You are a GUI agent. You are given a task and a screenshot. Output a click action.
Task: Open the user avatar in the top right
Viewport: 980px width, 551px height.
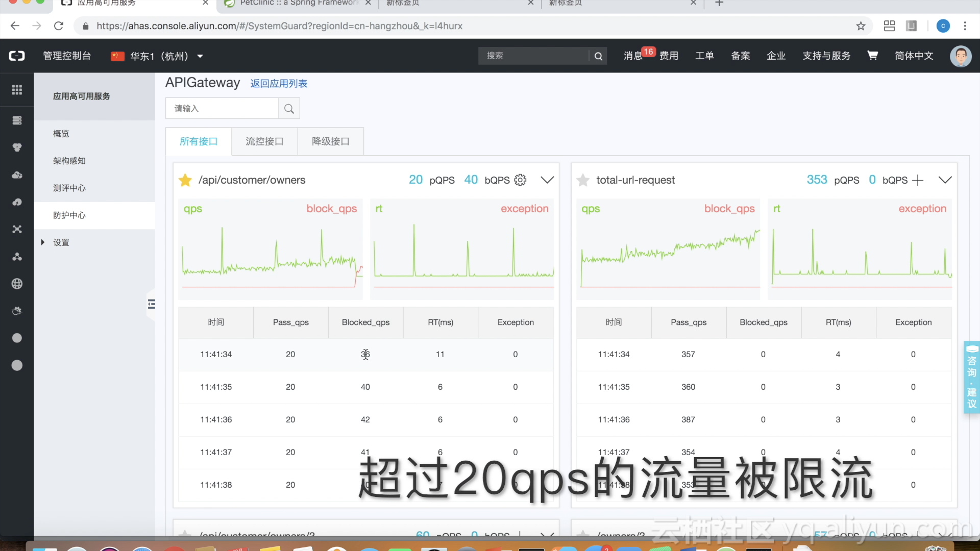(x=960, y=56)
